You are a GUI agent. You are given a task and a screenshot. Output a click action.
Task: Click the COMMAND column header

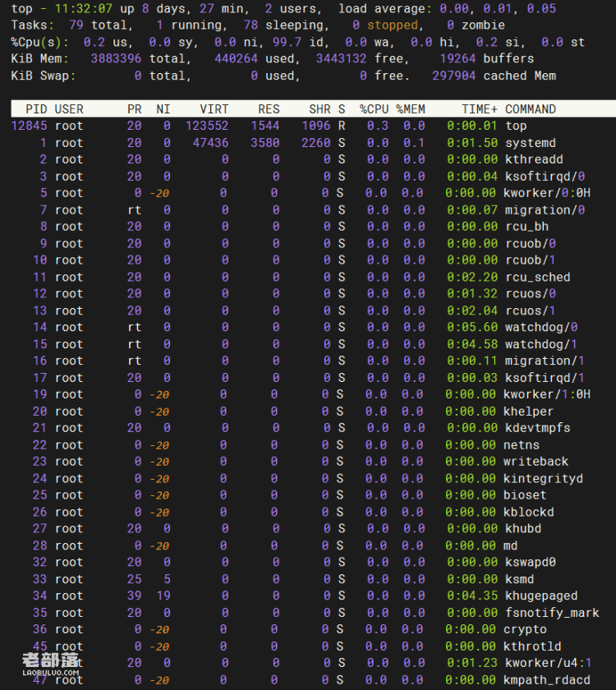click(531, 108)
